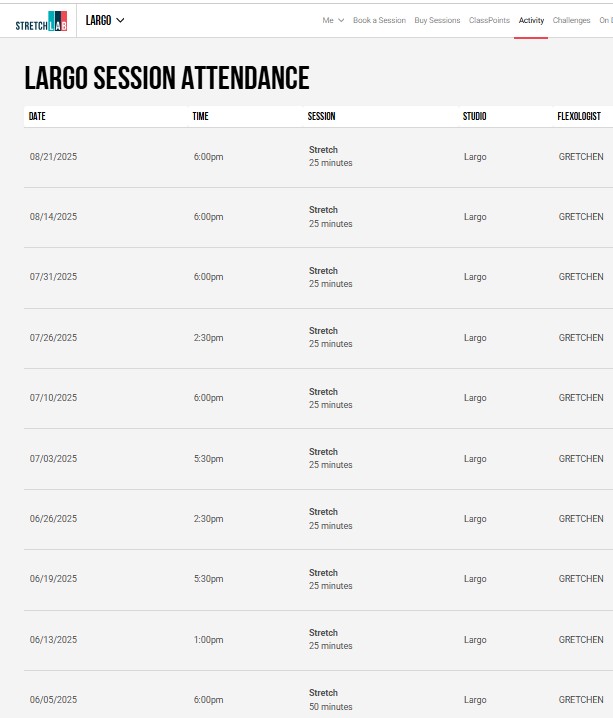Open ClassPoints in navigation

pos(489,20)
